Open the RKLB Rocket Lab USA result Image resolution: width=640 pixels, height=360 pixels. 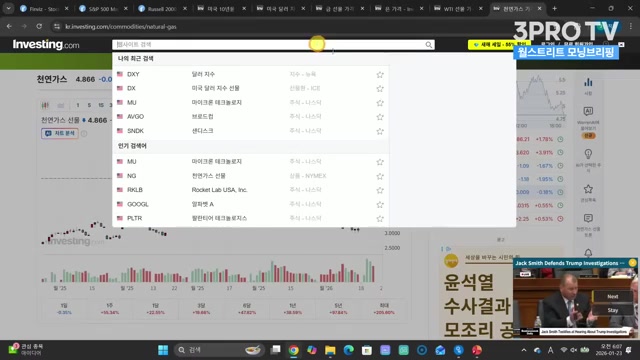click(251, 190)
